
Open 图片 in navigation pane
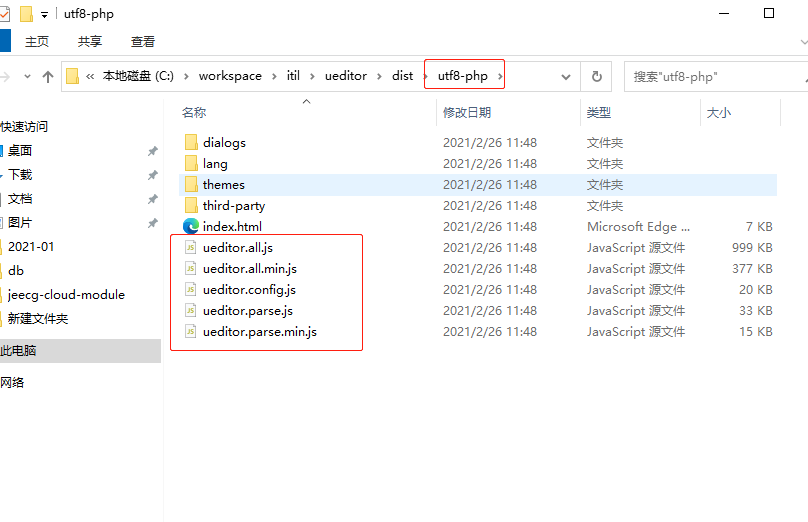tap(20, 223)
